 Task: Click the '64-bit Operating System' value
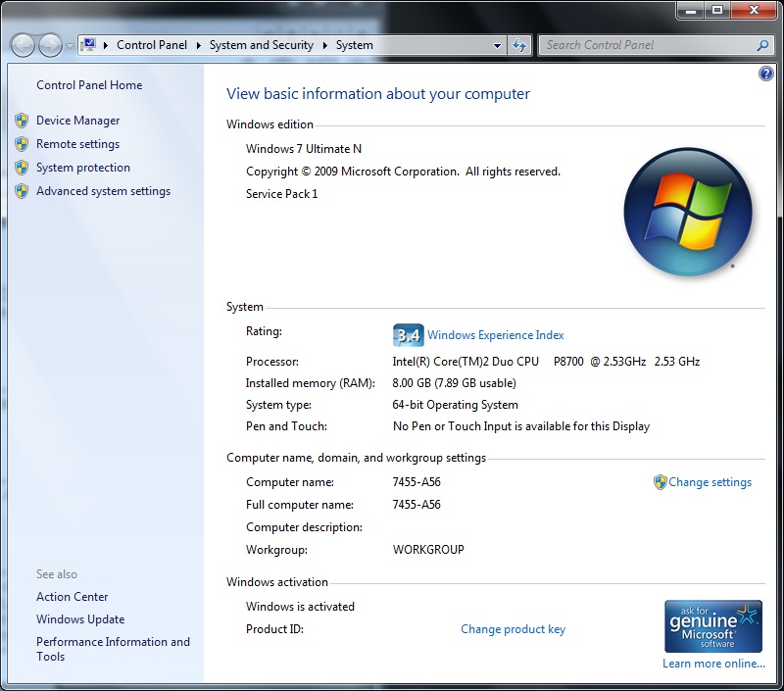[455, 405]
